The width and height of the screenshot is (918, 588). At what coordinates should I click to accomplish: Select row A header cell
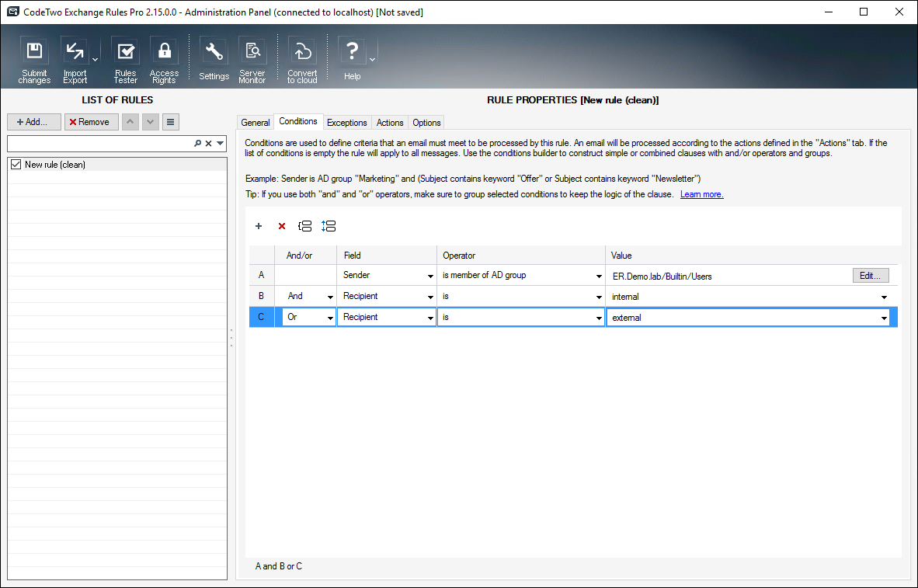tap(262, 275)
